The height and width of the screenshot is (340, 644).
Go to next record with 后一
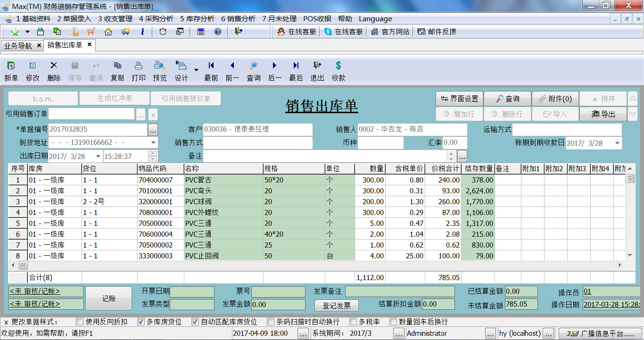point(274,66)
